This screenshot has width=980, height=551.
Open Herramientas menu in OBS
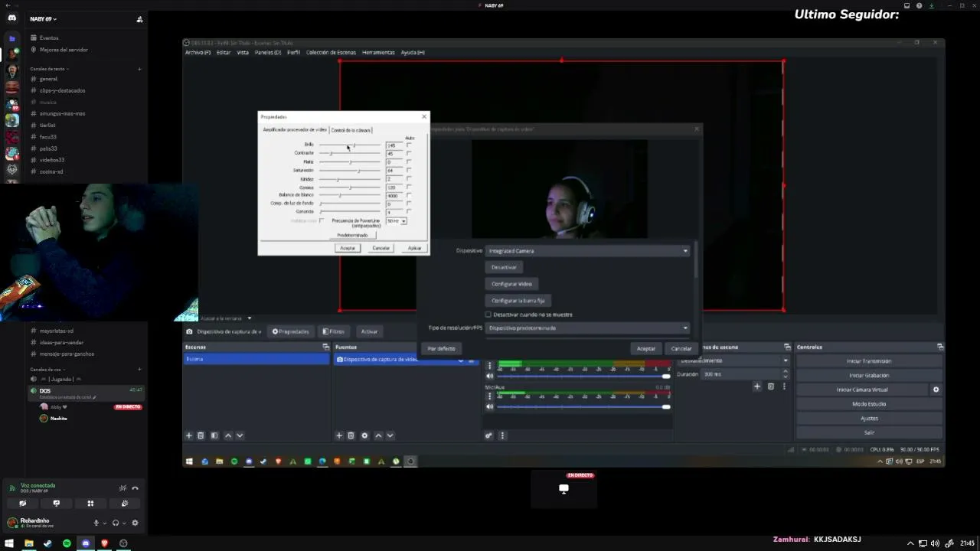click(378, 53)
